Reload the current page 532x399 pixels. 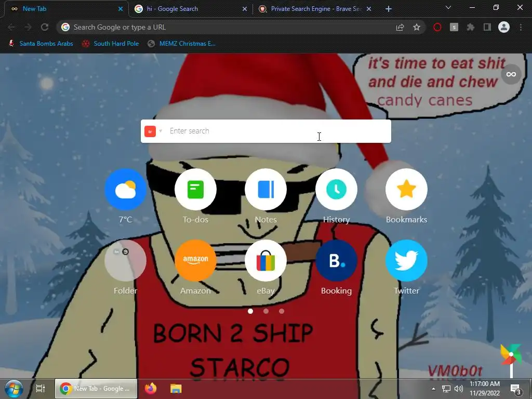pos(45,27)
